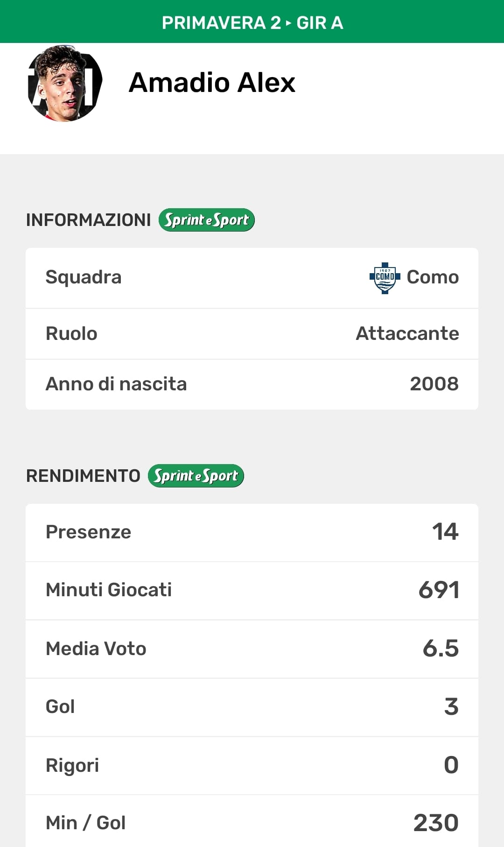Tap the player name Amadio Alex
504x847 pixels.
click(212, 83)
